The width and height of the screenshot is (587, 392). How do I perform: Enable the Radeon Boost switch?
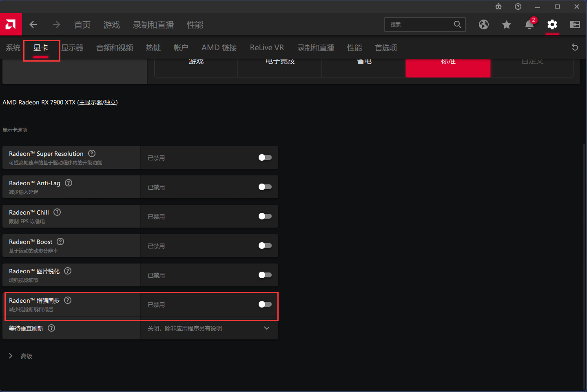click(x=265, y=246)
